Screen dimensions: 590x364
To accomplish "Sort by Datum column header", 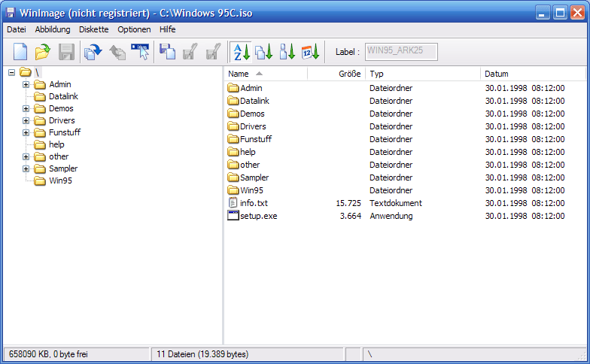I will (533, 74).
